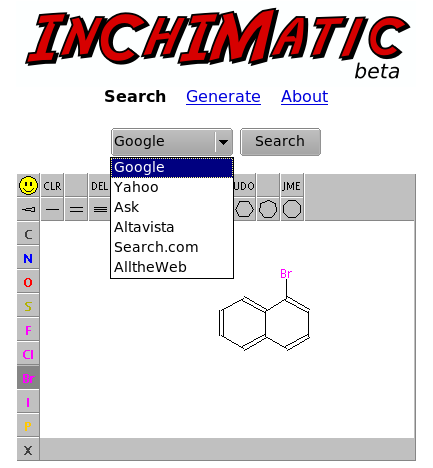Select the seven-membered ring tool
The width and height of the screenshot is (433, 468).
pyautogui.click(x=268, y=209)
